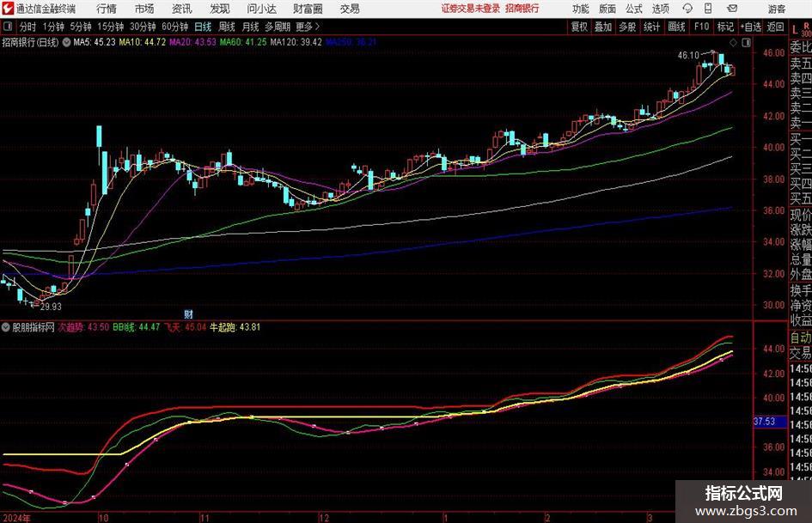Screen dimensions: 812x523
Task: Click the 飞天: 45.04 indicator label
Action: [185, 327]
